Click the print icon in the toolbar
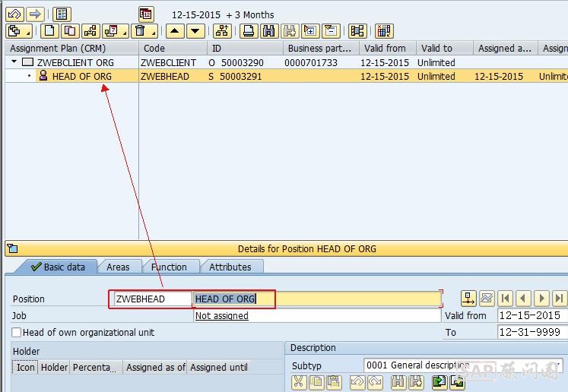 click(x=249, y=31)
